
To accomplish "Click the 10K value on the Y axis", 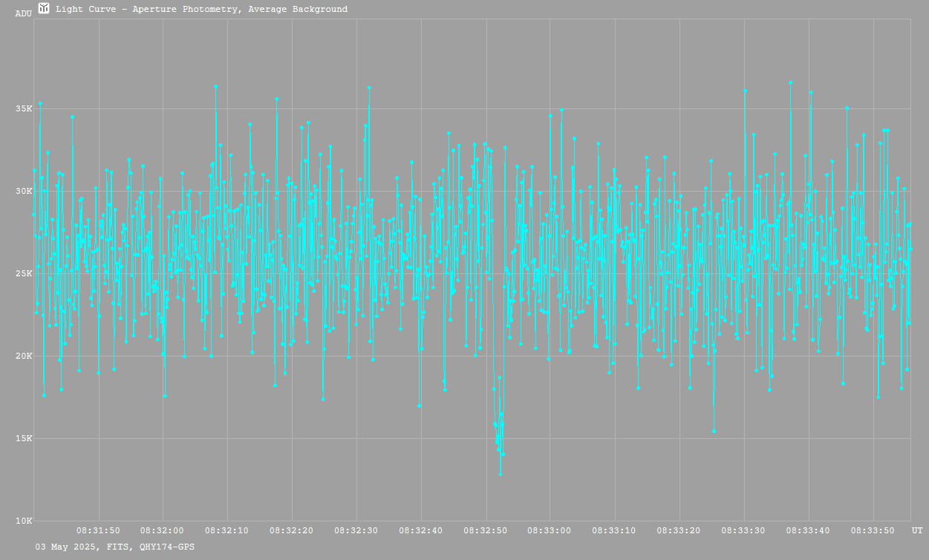I will point(25,521).
